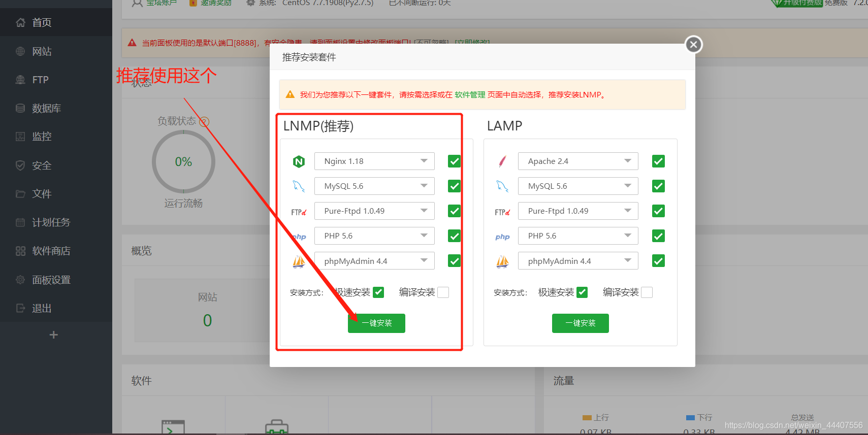This screenshot has height=435, width=868.
Task: Open LAMP phpMyAdmin 4.4 dropdown
Action: (578, 261)
